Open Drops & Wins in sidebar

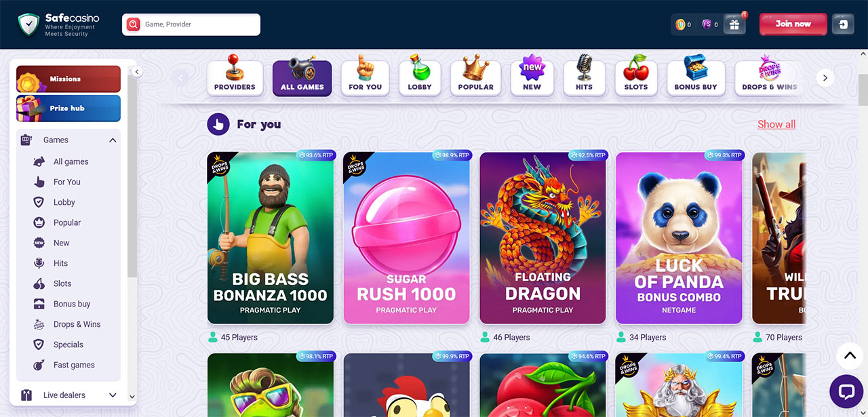click(77, 324)
